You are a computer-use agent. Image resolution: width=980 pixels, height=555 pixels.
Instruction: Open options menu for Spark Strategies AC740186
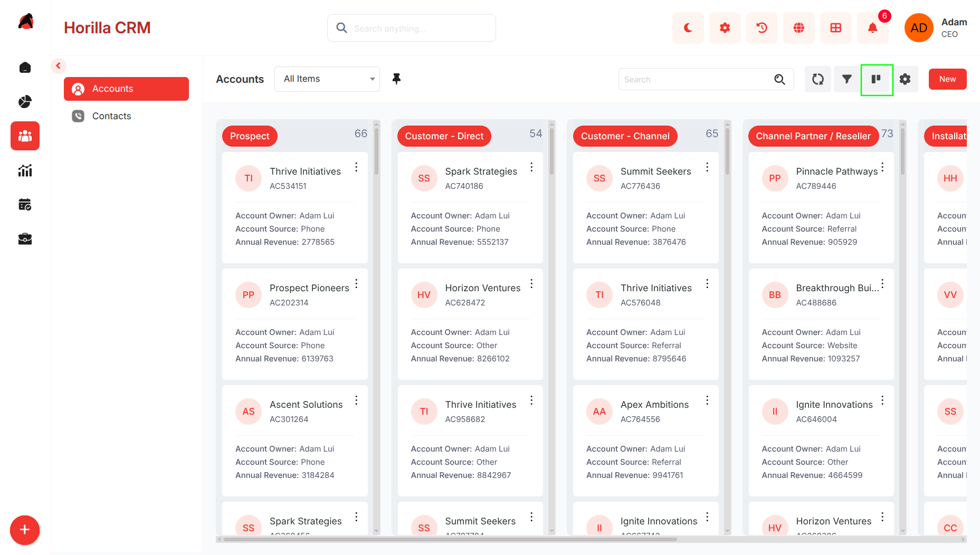(x=531, y=167)
